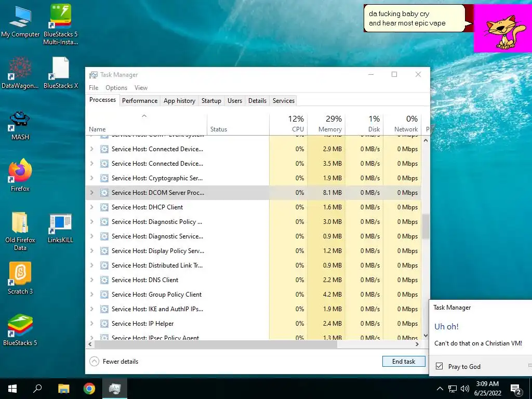
Task: Click 'Uh oh!' notification heading
Action: tap(446, 326)
